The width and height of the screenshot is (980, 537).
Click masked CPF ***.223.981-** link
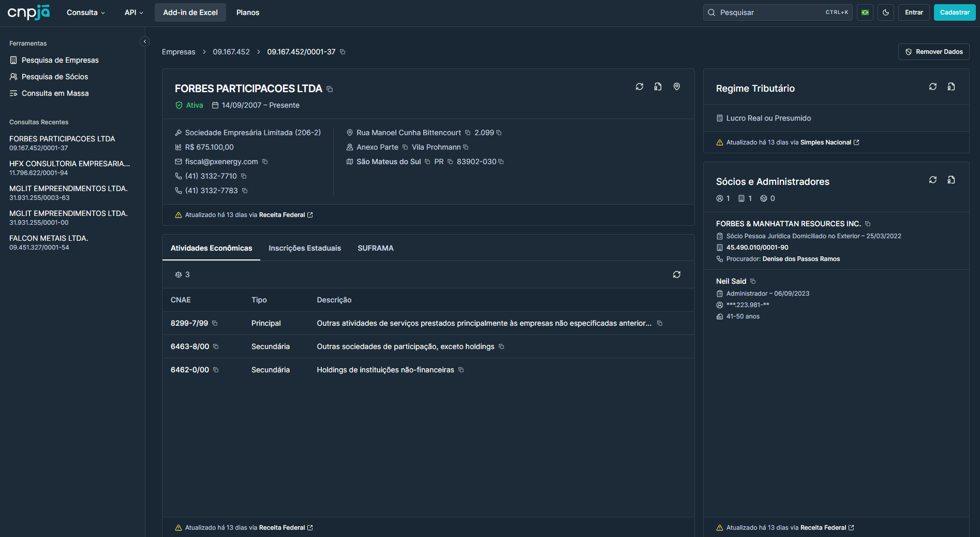coord(748,305)
